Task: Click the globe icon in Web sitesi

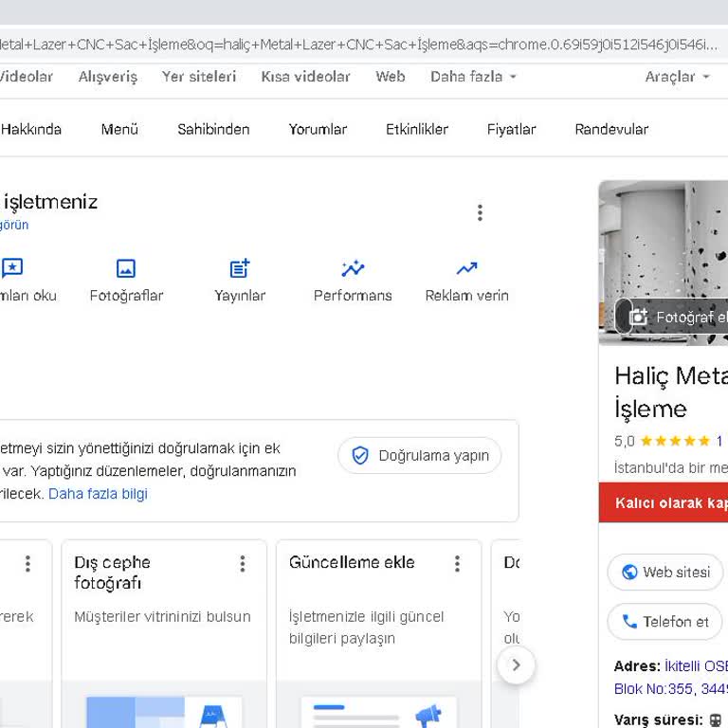Action: [629, 572]
